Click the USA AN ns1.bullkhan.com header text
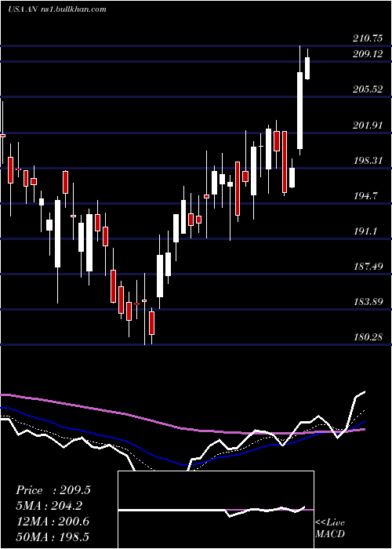 [x=57, y=9]
